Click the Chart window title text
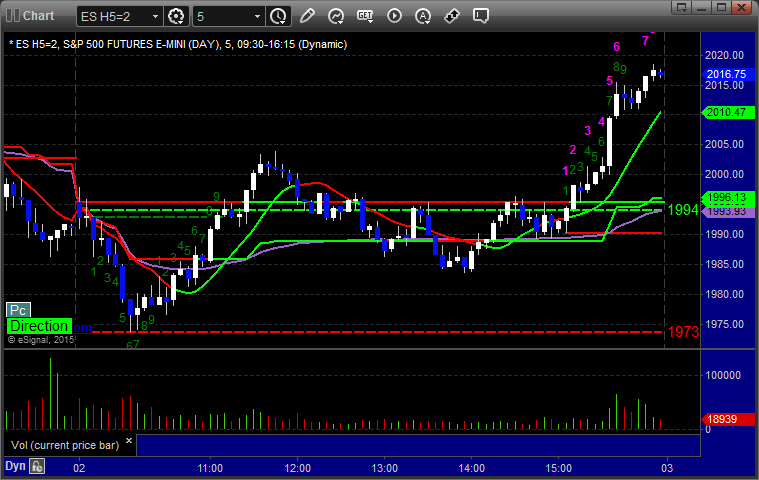 39,16
